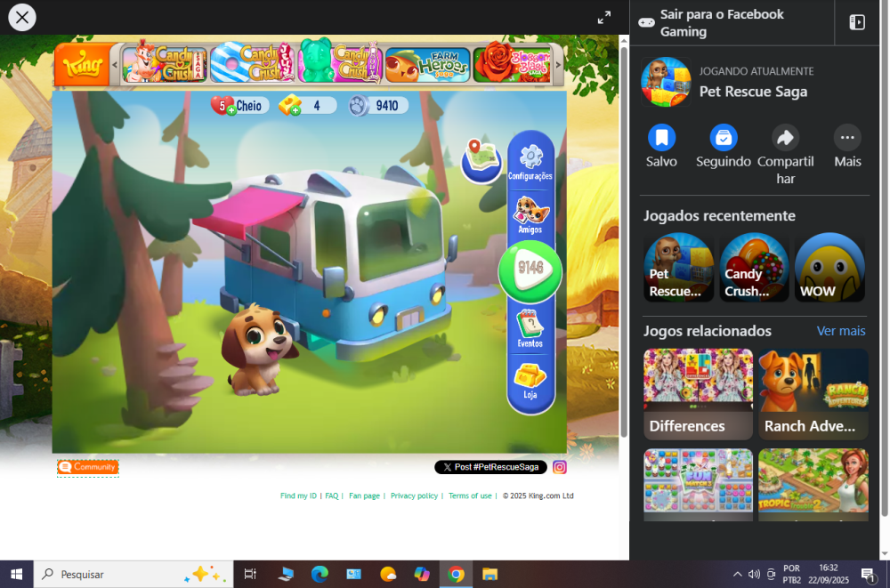This screenshot has height=588, width=890.
Task: Open Copilot from the taskbar
Action: click(422, 575)
